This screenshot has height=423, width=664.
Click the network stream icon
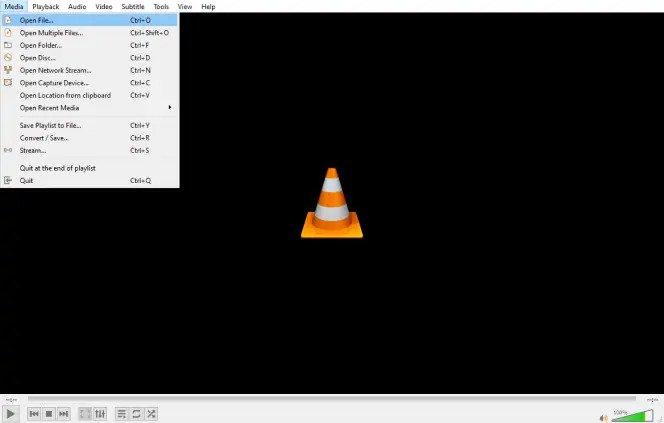point(8,70)
